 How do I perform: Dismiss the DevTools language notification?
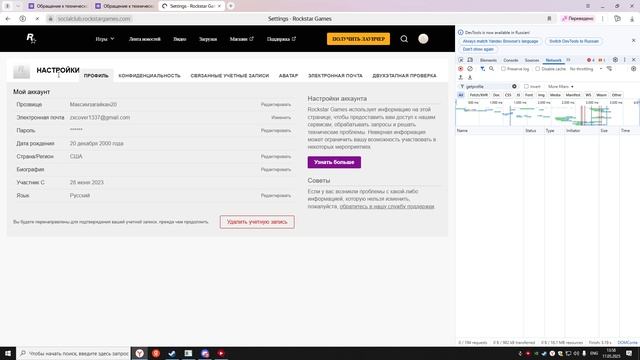[x=633, y=40]
